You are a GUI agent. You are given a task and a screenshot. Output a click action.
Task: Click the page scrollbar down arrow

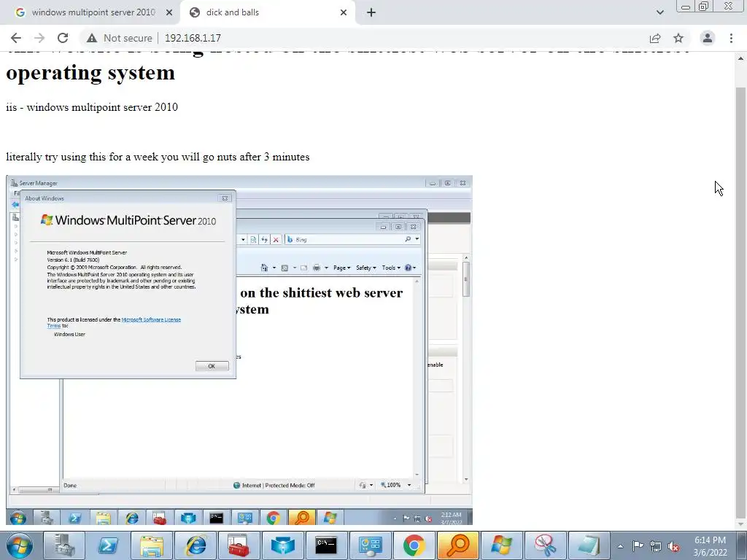click(x=740, y=524)
